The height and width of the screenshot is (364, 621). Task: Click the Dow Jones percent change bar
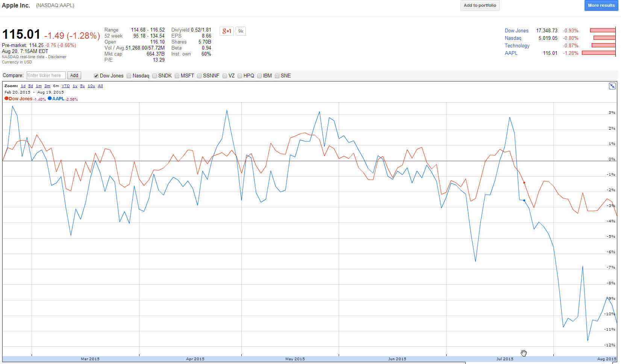[x=603, y=30]
